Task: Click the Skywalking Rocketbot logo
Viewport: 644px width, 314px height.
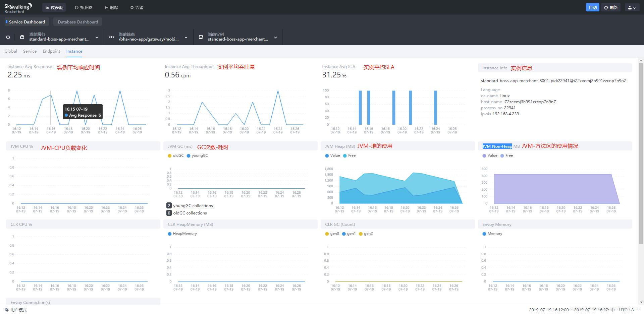Action: (18, 8)
